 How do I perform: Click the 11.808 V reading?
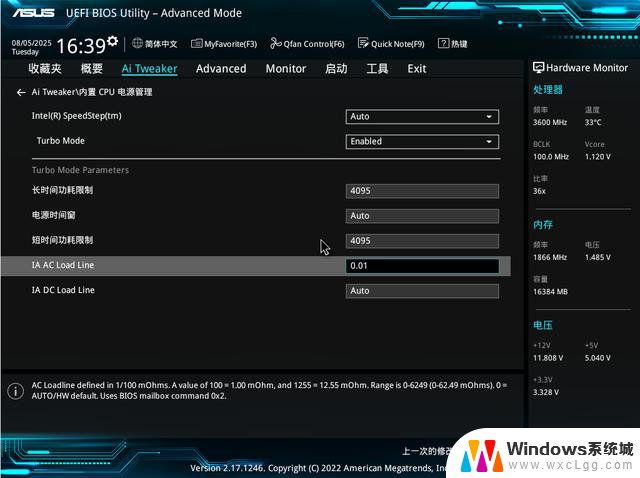coord(548,358)
